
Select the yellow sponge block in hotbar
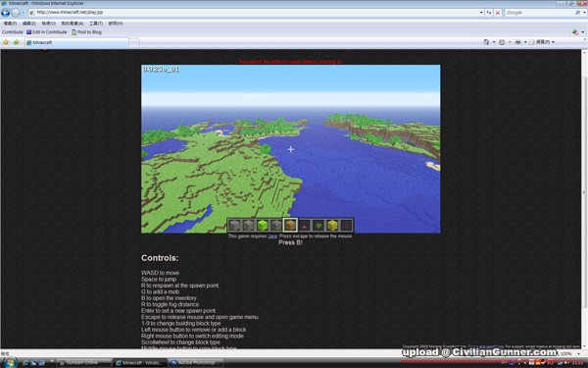click(332, 226)
